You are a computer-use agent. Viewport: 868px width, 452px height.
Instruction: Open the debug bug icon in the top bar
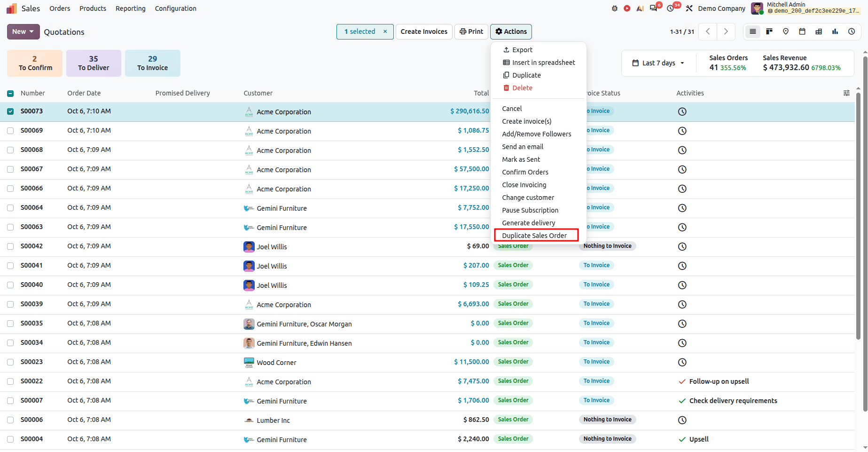point(614,8)
